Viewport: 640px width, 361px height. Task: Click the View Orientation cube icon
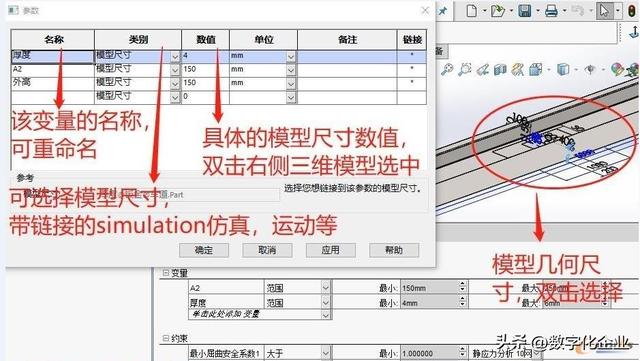click(x=536, y=70)
